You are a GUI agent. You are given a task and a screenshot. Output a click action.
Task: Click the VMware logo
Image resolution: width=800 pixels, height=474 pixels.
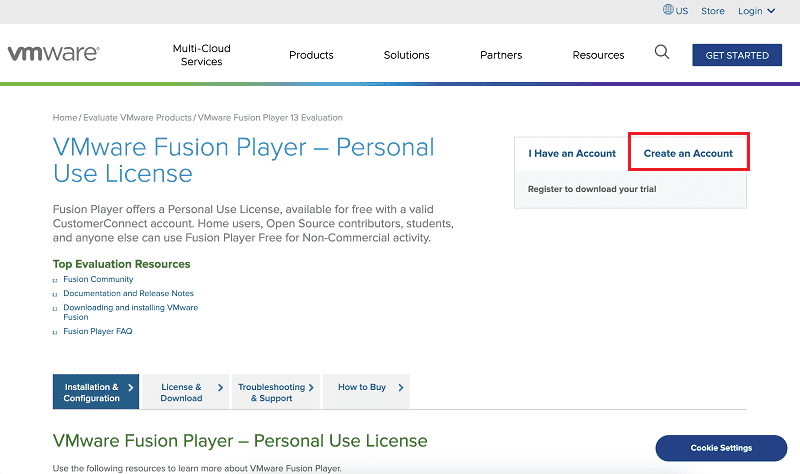pos(53,53)
